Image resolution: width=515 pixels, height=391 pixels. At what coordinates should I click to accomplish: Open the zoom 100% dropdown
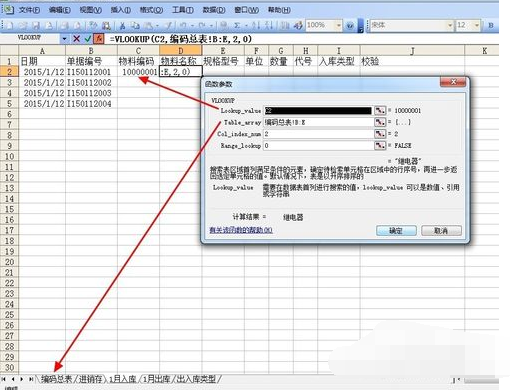338,25
